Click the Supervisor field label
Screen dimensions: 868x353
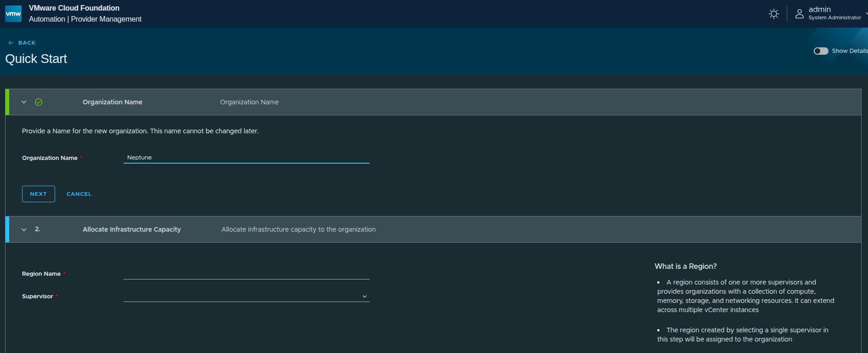pos(38,296)
